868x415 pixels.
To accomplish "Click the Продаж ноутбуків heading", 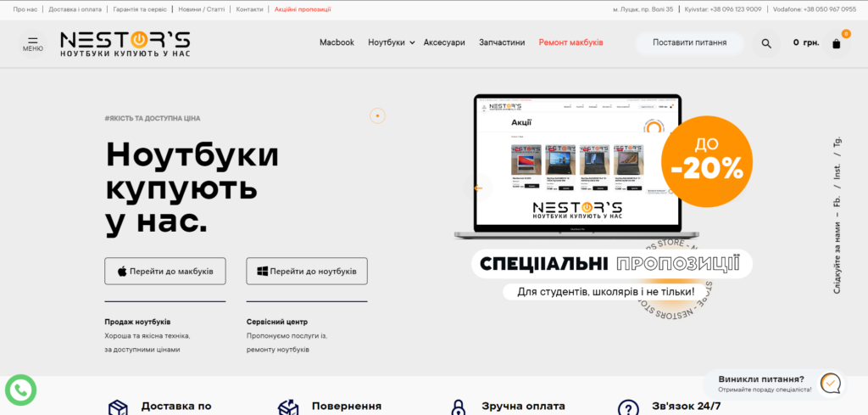I will click(138, 322).
